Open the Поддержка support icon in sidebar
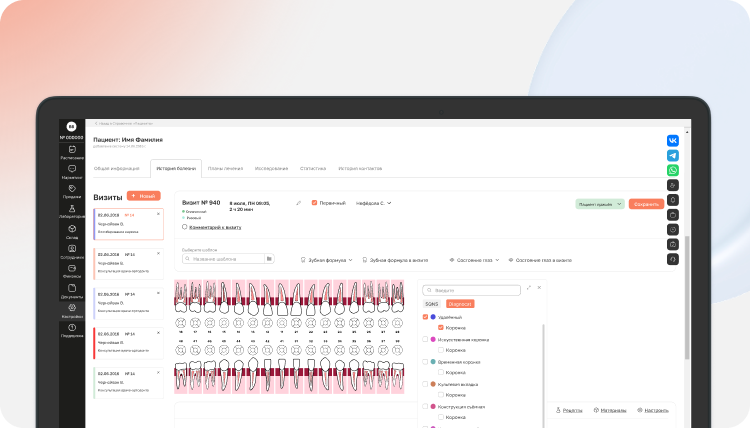Viewport: 750px width, 428px height. (x=72, y=328)
